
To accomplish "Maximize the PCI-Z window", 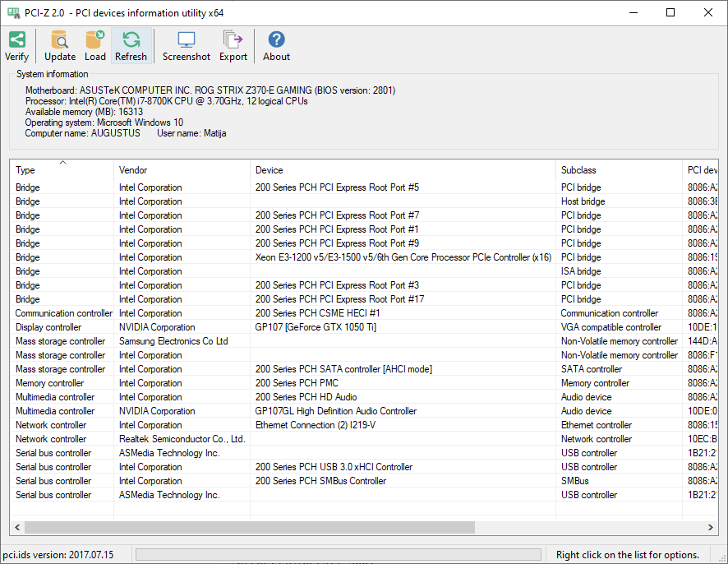I will click(670, 12).
